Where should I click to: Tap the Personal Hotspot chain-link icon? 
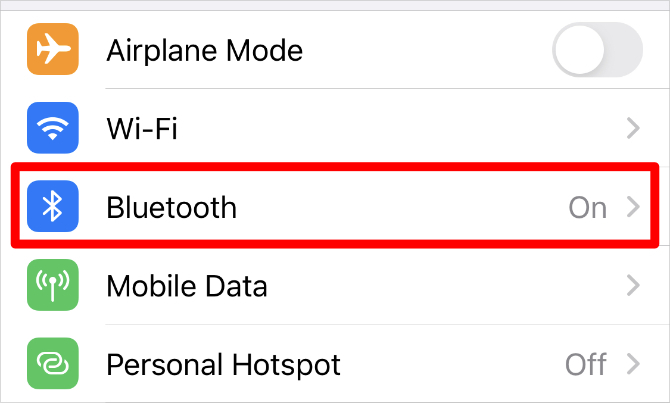pyautogui.click(x=53, y=364)
